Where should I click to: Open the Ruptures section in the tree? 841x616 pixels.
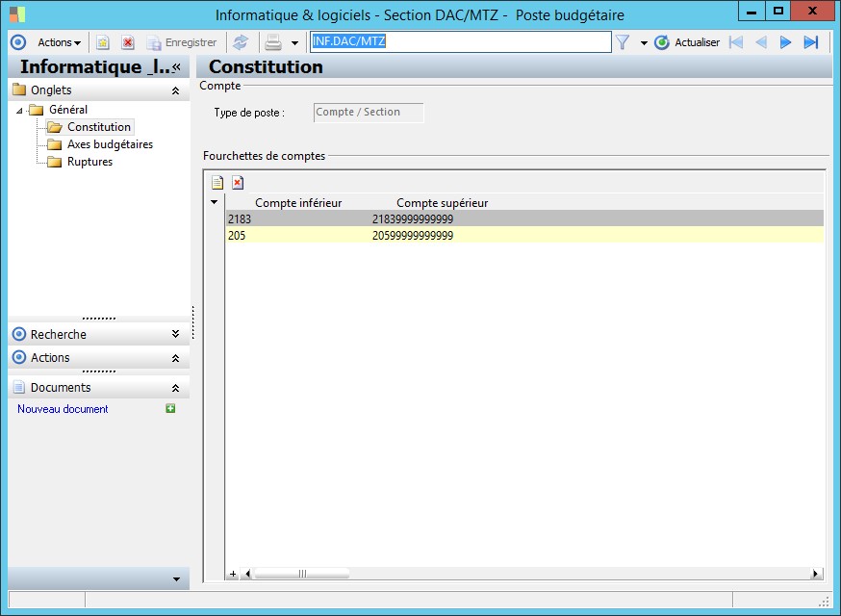click(89, 162)
